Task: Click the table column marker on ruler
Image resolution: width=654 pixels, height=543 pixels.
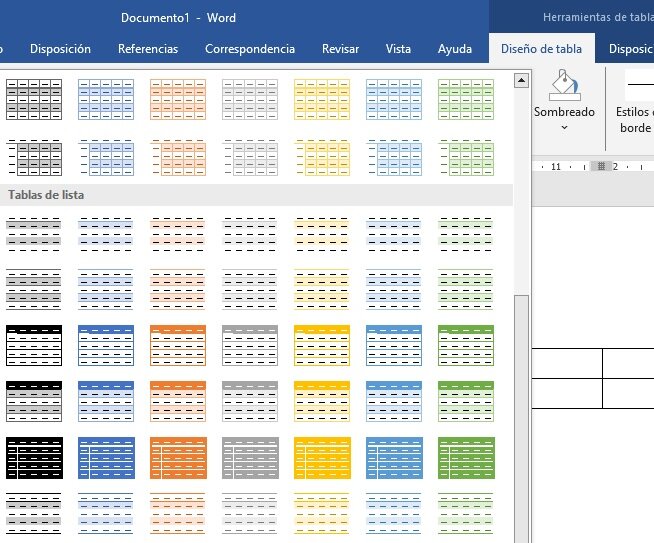Action: [601, 166]
